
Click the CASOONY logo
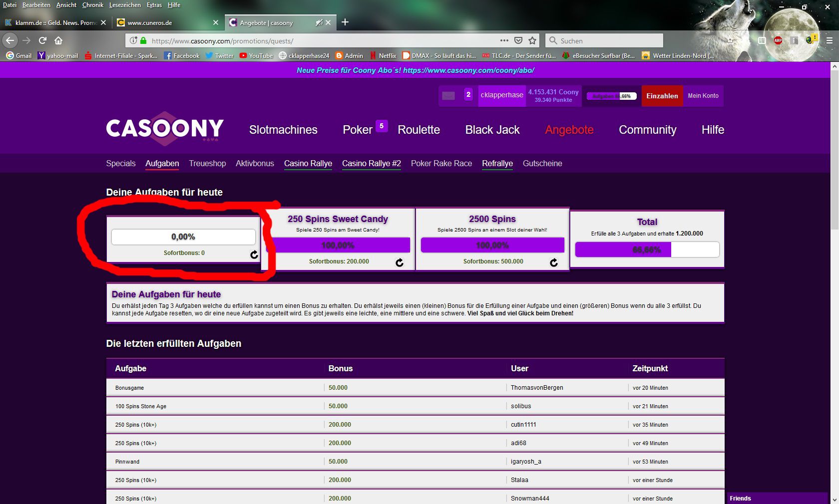165,129
